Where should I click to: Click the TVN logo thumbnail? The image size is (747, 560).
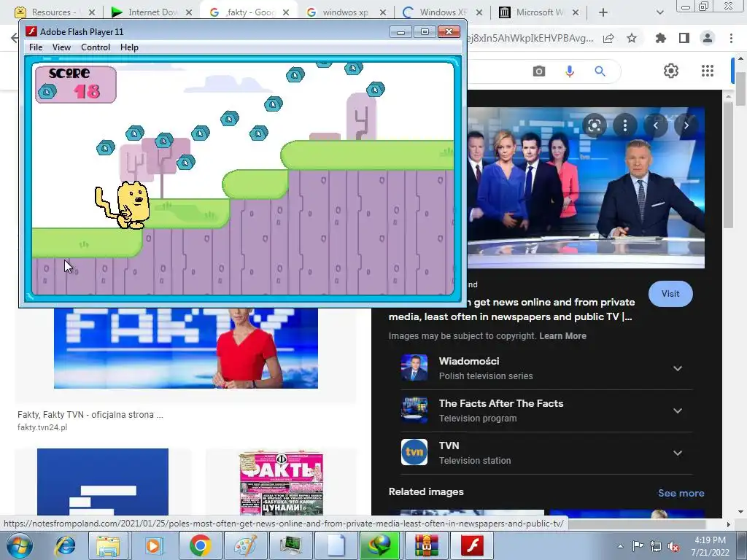point(414,452)
